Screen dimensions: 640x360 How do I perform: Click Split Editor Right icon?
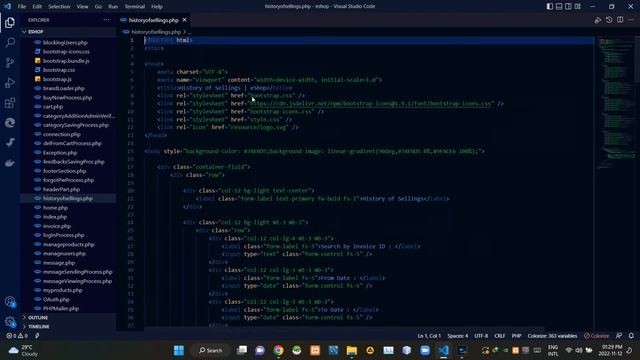(x=620, y=20)
